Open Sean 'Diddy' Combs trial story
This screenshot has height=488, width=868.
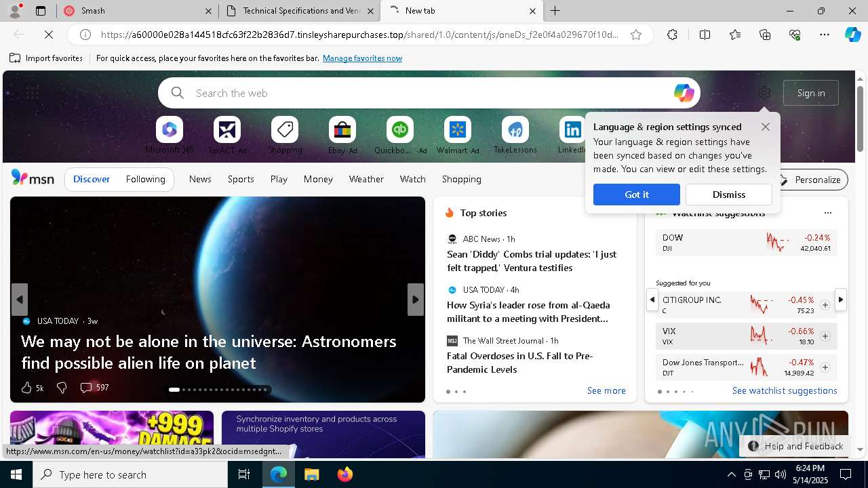coord(532,261)
